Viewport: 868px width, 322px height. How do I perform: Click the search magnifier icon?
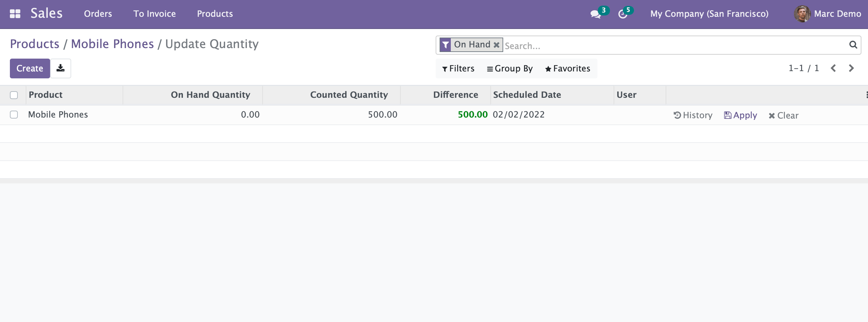[x=853, y=45]
